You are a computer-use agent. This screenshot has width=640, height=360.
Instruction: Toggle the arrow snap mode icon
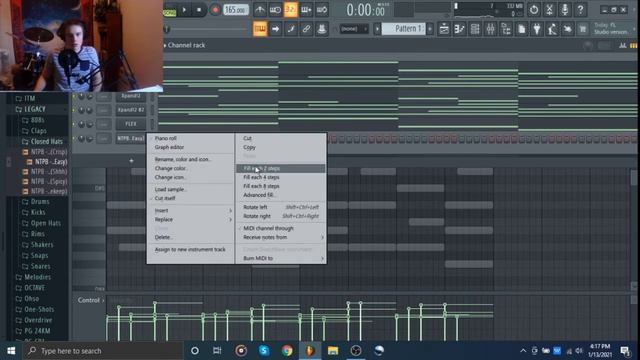[276, 29]
